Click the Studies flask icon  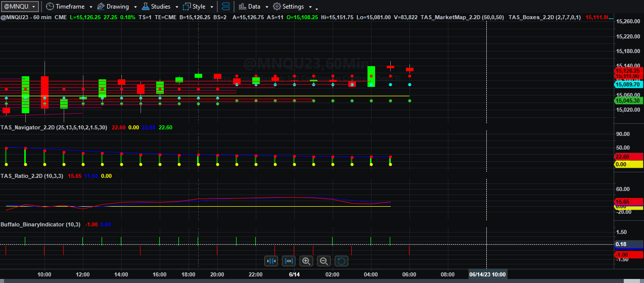(x=146, y=7)
